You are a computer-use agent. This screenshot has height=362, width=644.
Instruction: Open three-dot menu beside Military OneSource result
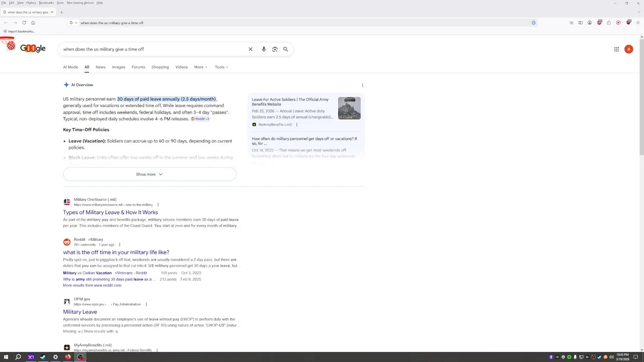[158, 205]
